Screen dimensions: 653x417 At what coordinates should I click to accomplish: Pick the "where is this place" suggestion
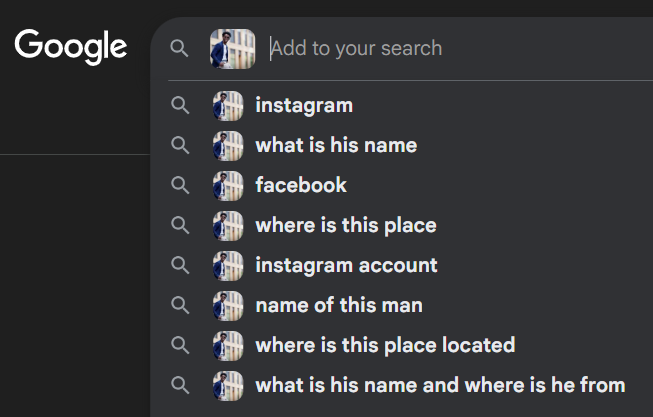(346, 225)
